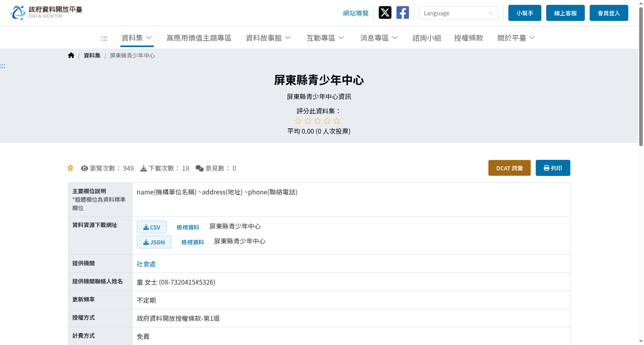Click the 免費 fee value

[143, 337]
